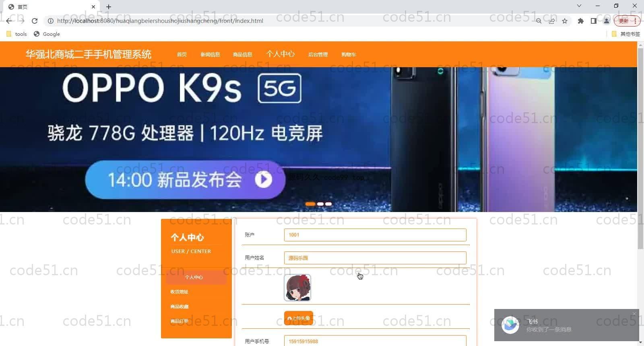Click the address bar URL
Viewport: 644px width, 346px height.
[x=160, y=21]
